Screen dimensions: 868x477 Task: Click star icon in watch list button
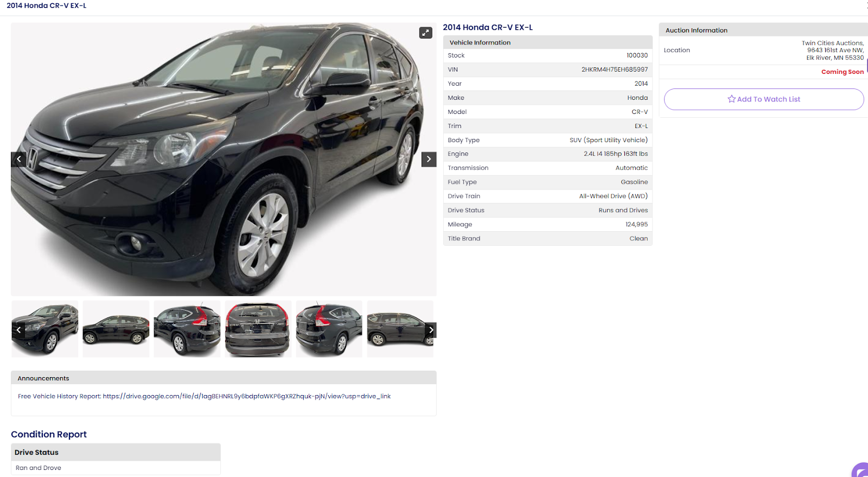(x=732, y=99)
